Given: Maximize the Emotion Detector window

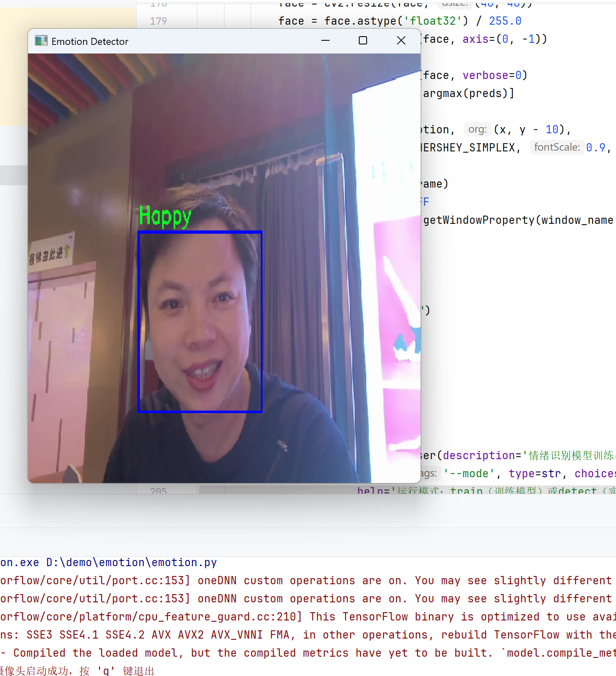Looking at the screenshot, I should (363, 41).
